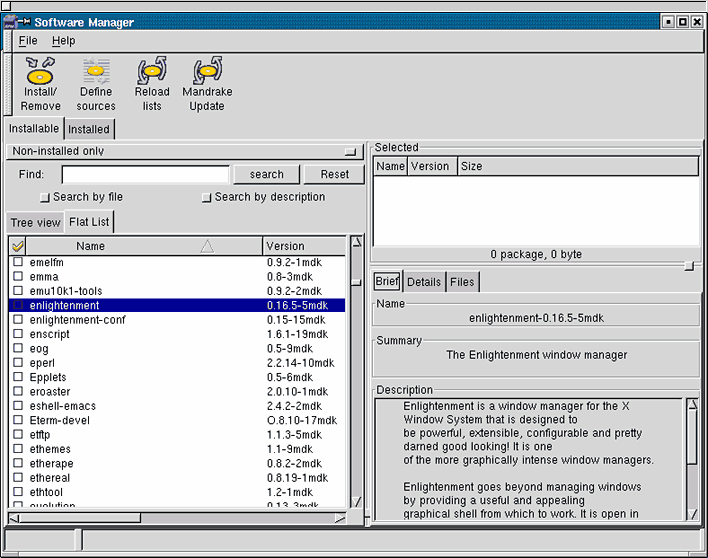Click the sort triangle in the Name column
The height and width of the screenshot is (558, 708).
(207, 246)
